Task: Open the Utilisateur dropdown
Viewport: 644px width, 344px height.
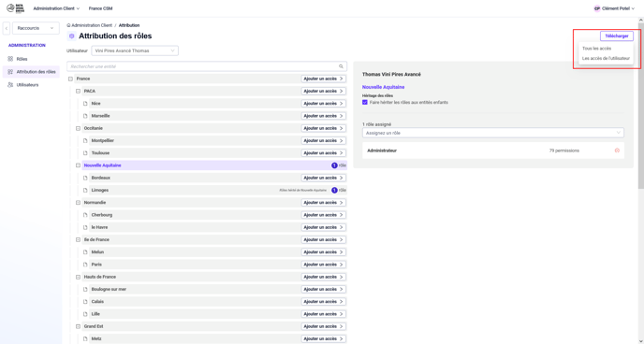Action: (135, 50)
